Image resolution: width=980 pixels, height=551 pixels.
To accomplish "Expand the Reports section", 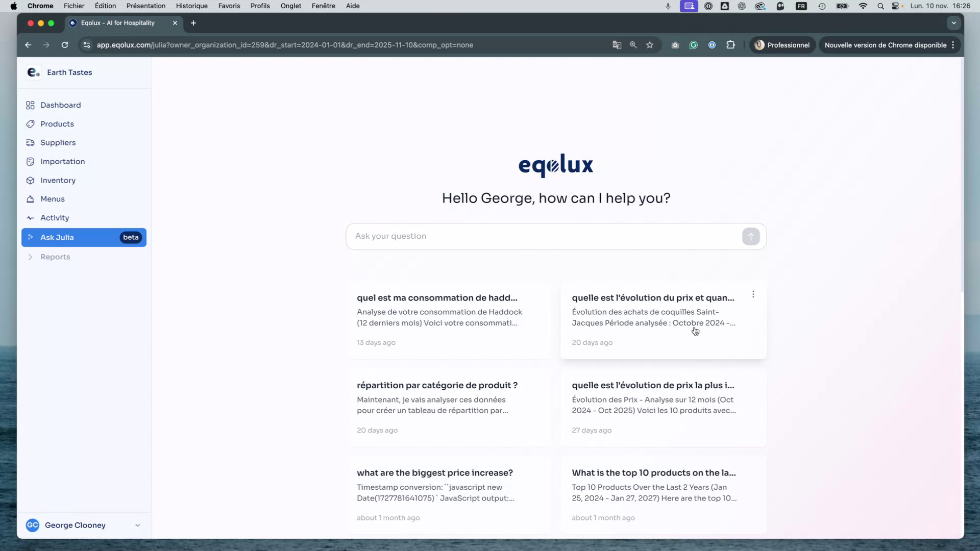I will click(x=55, y=257).
